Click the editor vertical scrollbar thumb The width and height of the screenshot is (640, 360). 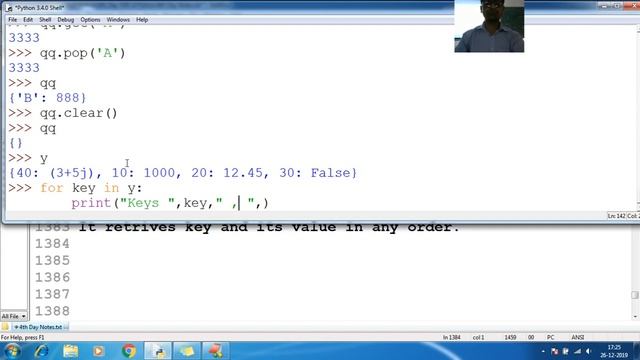pos(635,295)
